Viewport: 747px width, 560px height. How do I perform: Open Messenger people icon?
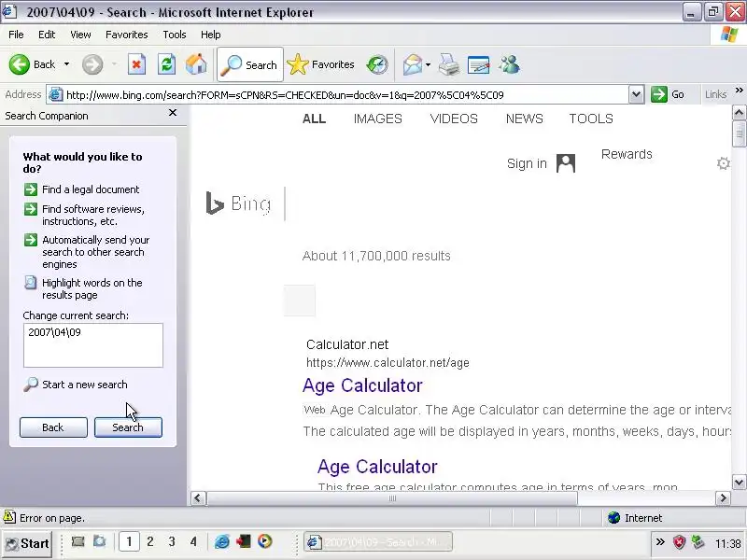pyautogui.click(x=509, y=64)
